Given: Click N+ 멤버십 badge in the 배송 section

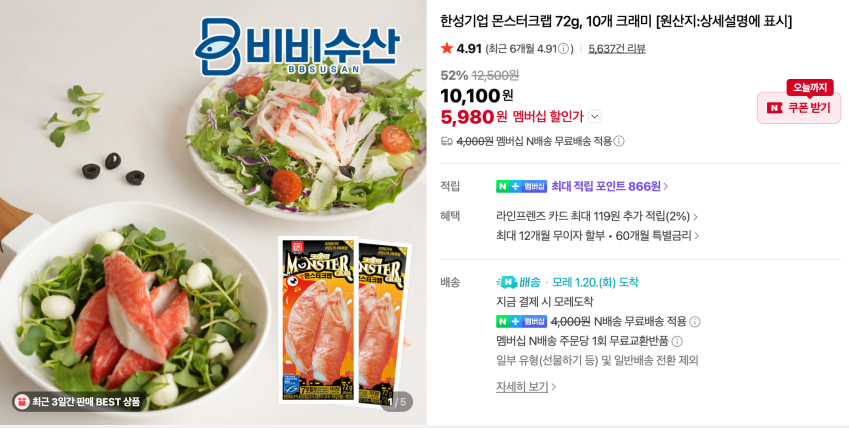Looking at the screenshot, I should pos(521,321).
